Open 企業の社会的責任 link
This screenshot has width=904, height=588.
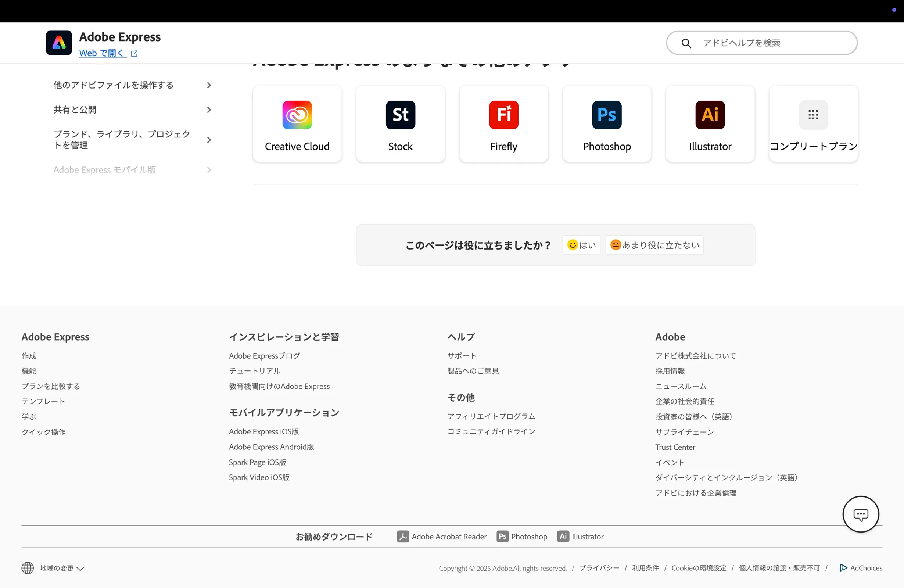(x=685, y=402)
